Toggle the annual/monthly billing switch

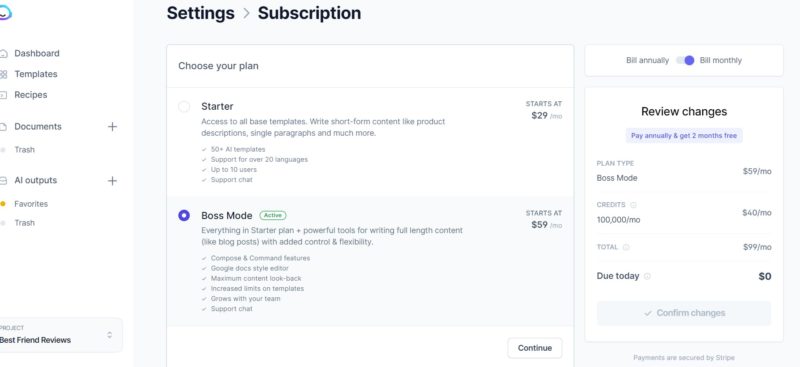[x=685, y=60]
